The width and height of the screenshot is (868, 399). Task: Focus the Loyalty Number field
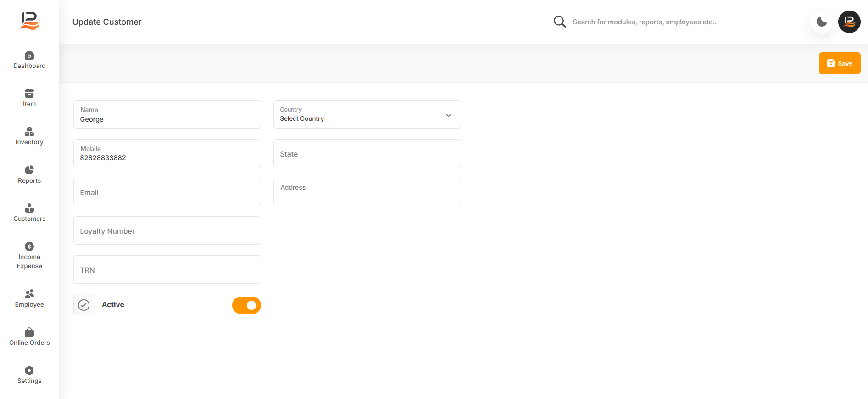pyautogui.click(x=167, y=230)
